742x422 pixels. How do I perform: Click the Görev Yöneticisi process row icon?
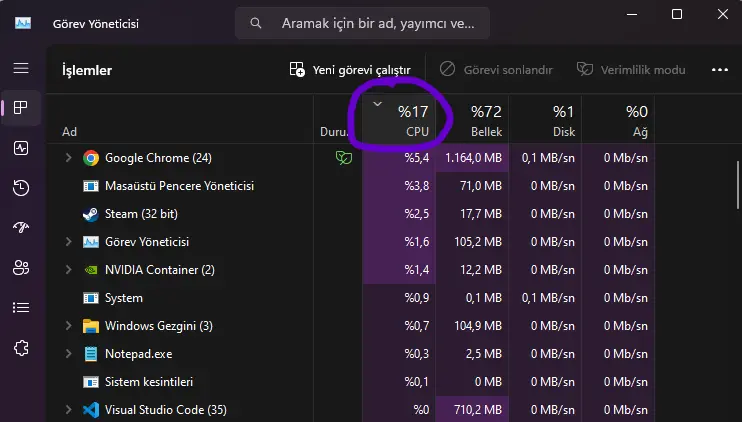91,242
